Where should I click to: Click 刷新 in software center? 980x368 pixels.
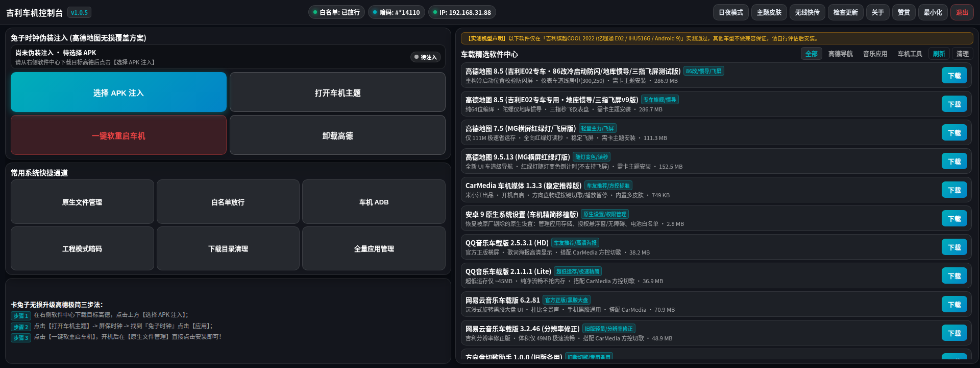[939, 54]
